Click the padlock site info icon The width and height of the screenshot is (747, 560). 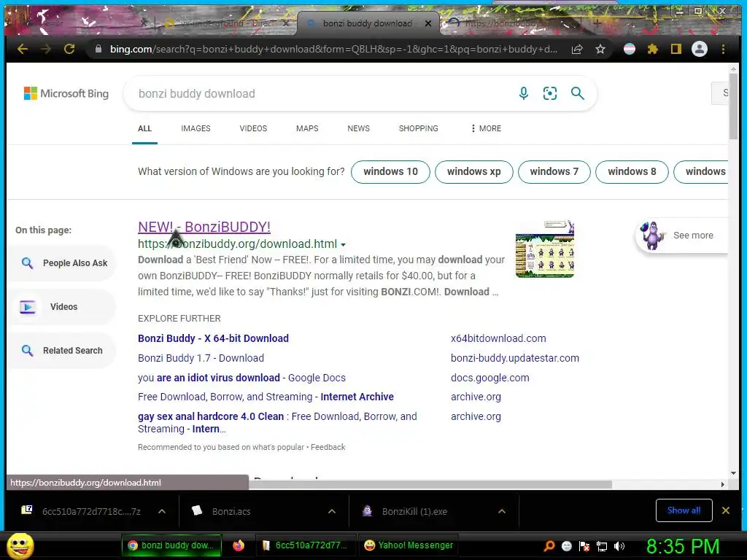tap(98, 49)
